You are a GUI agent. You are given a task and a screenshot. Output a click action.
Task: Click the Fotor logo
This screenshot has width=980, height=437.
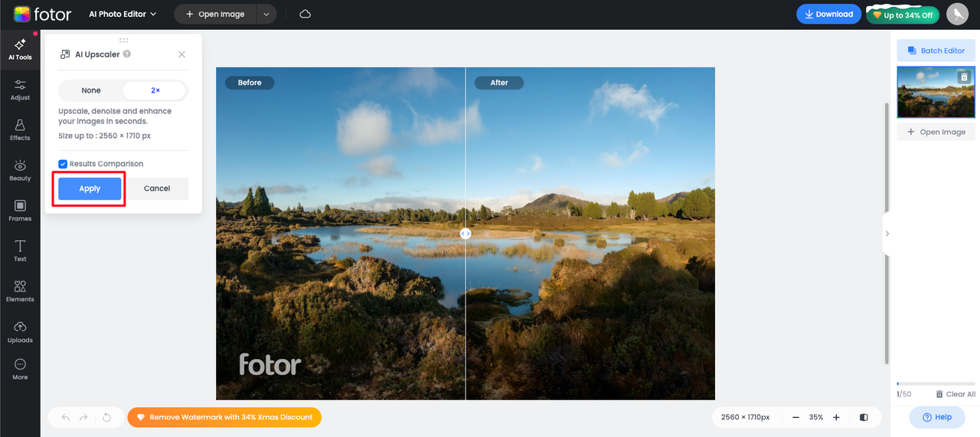pyautogui.click(x=42, y=14)
